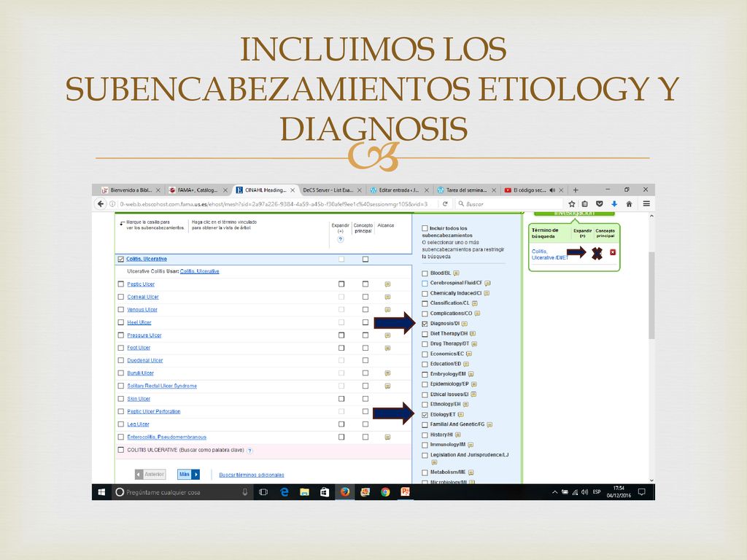Open scope note icon for Foot Ulcer
Image resolution: width=747 pixels, height=560 pixels.
pos(388,348)
